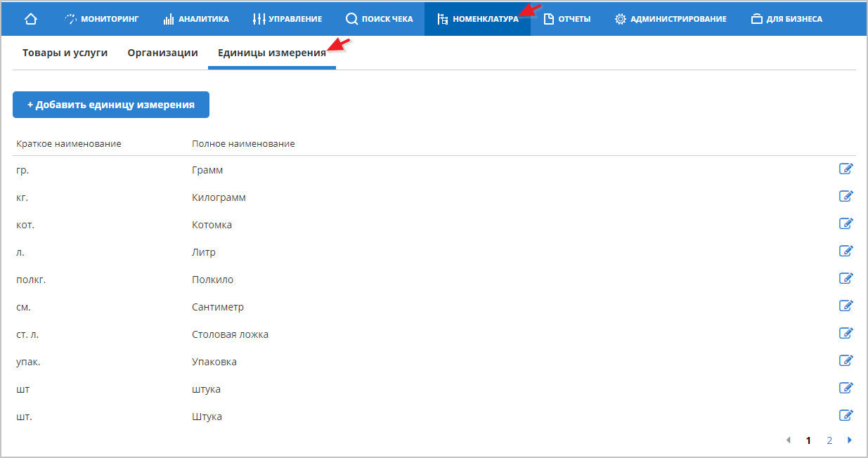
Task: Click edit icon for Килограмм
Action: 846,196
